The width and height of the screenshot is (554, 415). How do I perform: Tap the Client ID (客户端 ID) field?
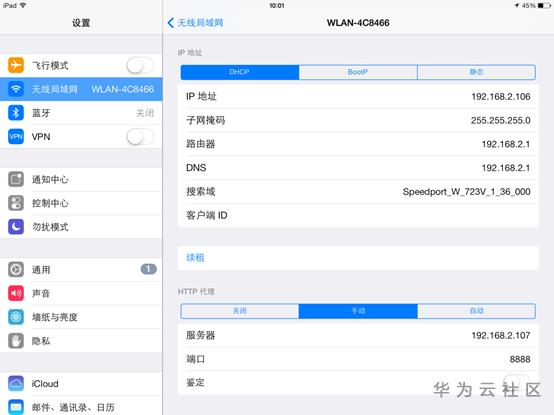358,215
